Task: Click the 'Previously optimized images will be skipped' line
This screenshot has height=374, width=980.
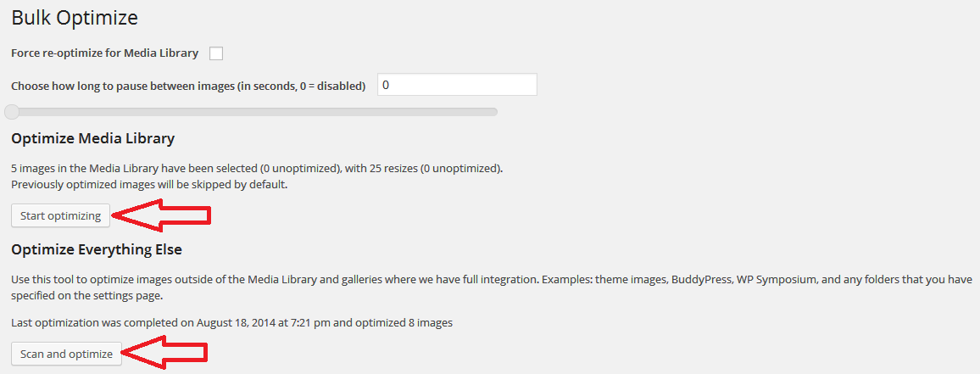Action: click(148, 185)
